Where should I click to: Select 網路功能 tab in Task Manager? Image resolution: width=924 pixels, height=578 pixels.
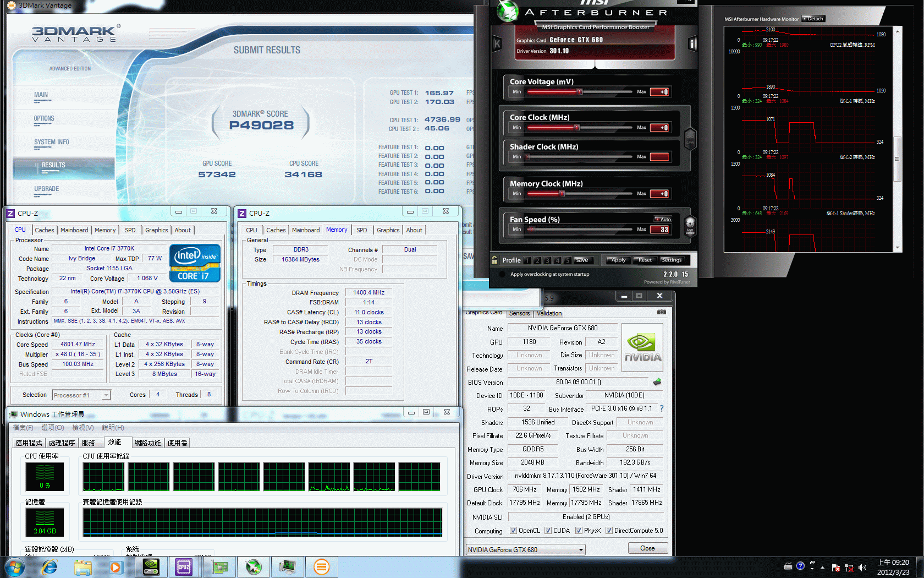coord(147,443)
